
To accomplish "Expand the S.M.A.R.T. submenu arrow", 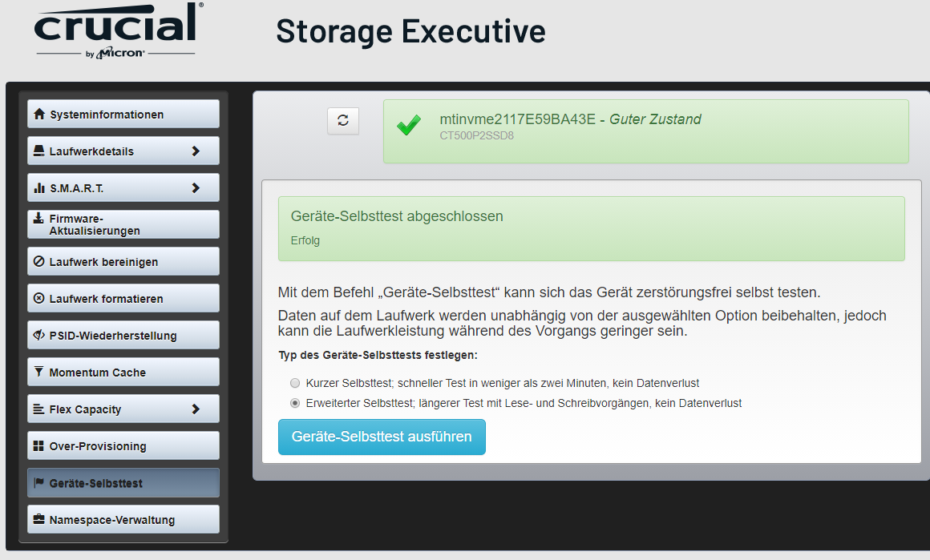I will (196, 188).
